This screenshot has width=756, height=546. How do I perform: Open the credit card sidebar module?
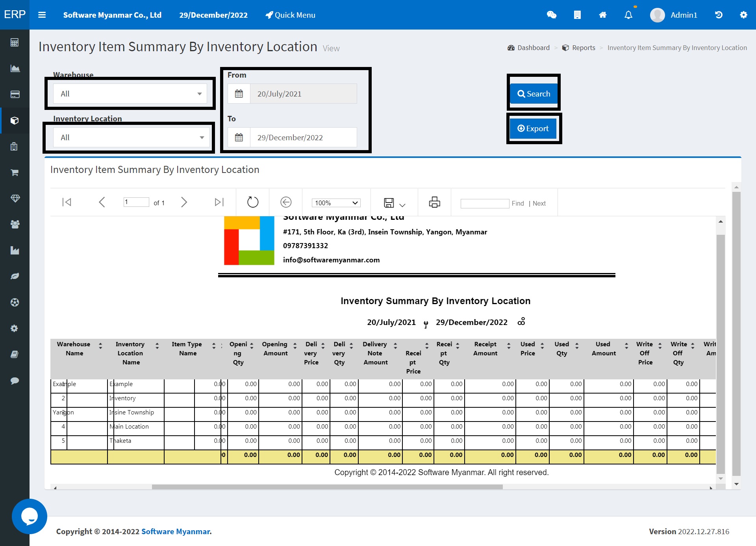[x=15, y=95]
